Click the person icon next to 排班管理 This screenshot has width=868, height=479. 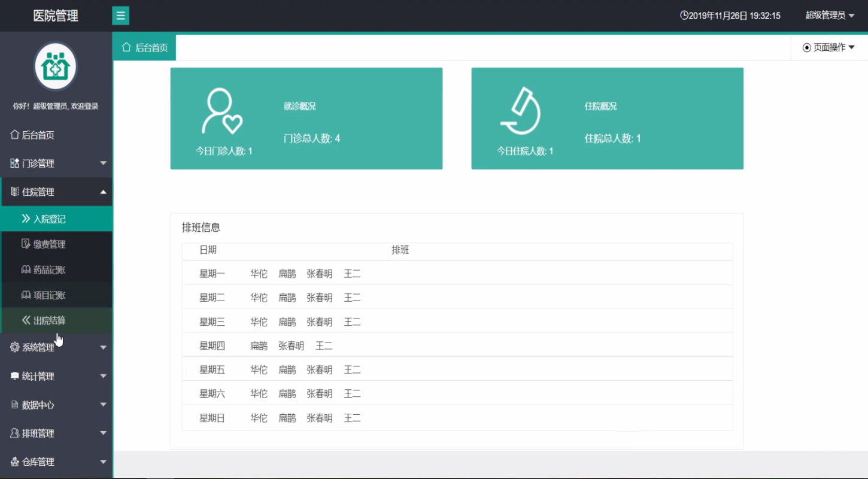pyautogui.click(x=15, y=433)
